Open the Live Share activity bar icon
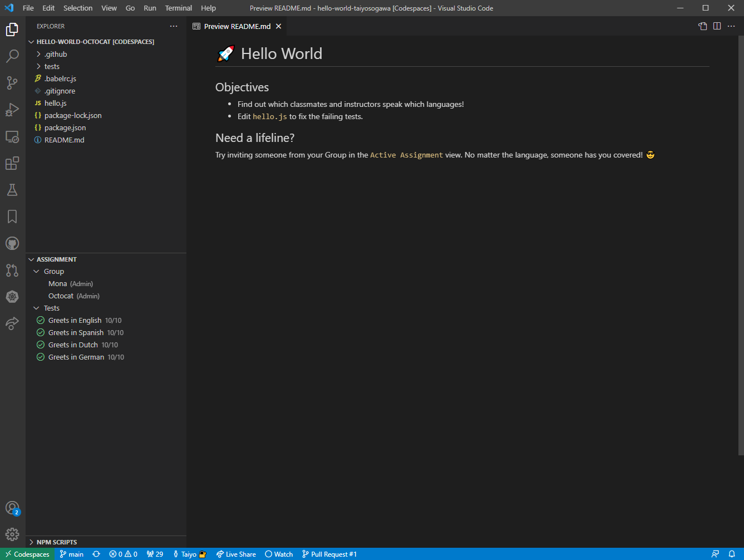The height and width of the screenshot is (560, 744). tap(12, 323)
